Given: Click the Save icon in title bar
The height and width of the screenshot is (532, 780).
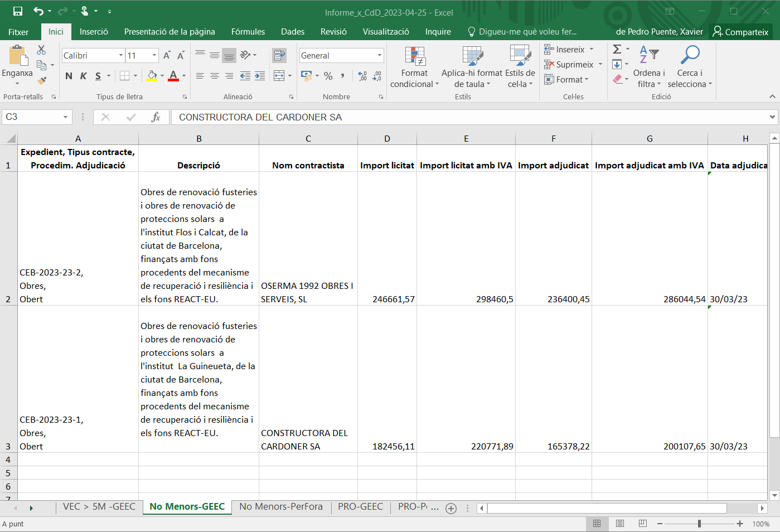Looking at the screenshot, I should click(x=18, y=11).
